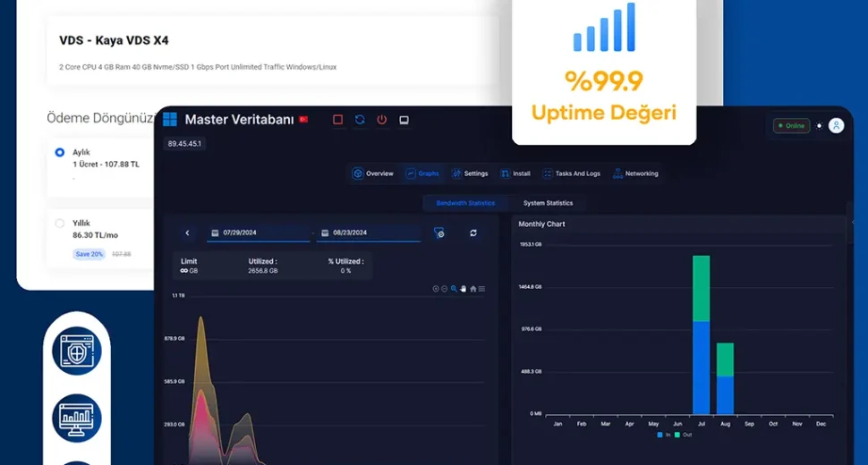Toggle the light/dark theme sun icon
The width and height of the screenshot is (868, 465).
point(819,126)
